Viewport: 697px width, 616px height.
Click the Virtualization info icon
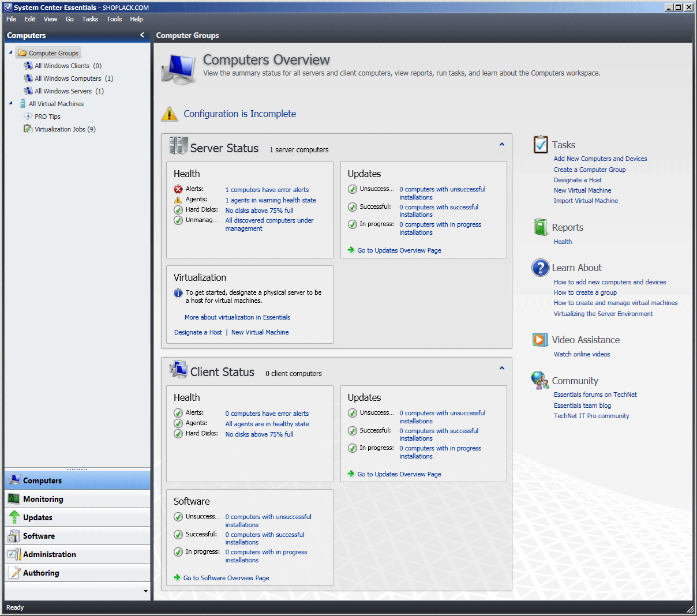[178, 293]
